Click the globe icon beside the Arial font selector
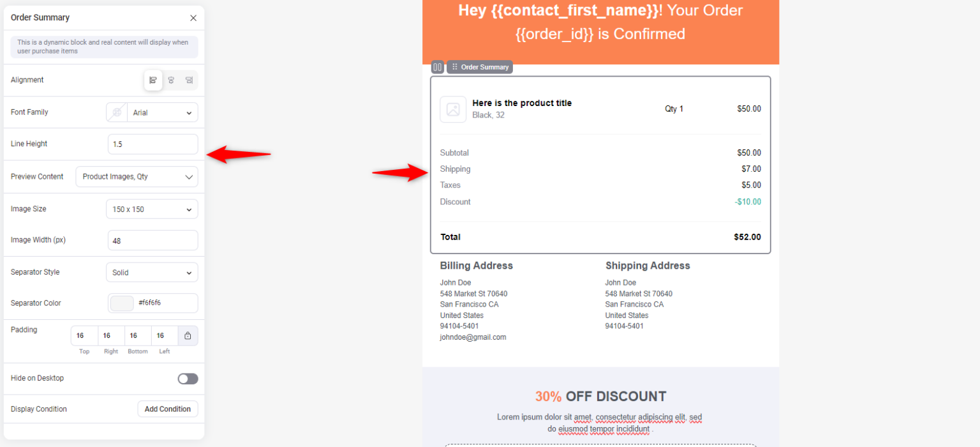This screenshot has width=980, height=447. coord(116,112)
